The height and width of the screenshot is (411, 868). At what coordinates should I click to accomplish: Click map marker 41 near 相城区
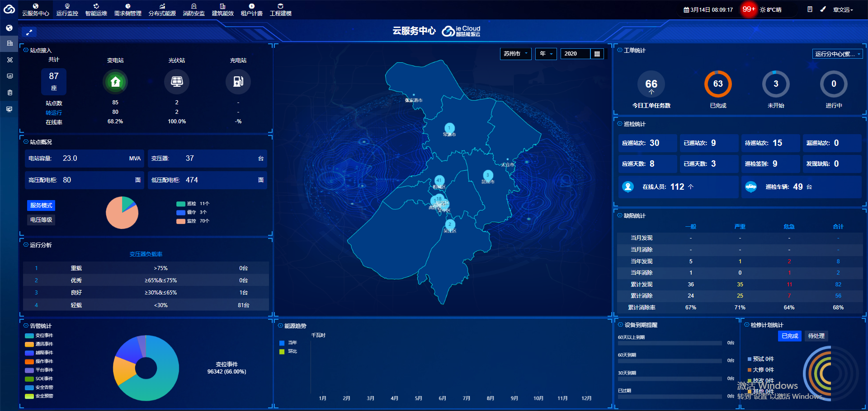pyautogui.click(x=439, y=181)
